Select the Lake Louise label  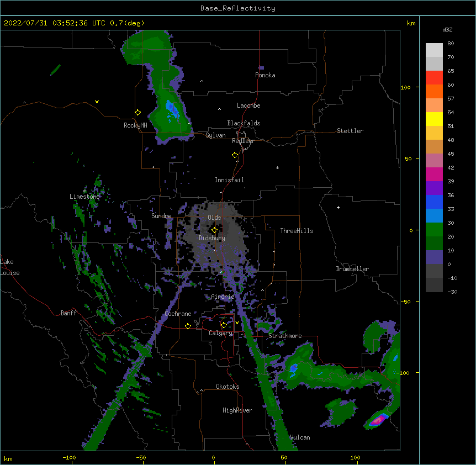(x=10, y=267)
